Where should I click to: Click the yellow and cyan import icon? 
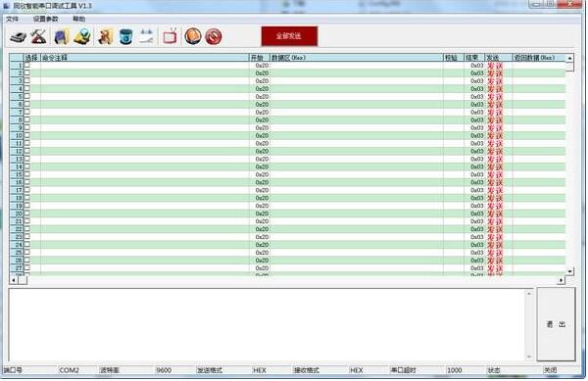coord(82,36)
